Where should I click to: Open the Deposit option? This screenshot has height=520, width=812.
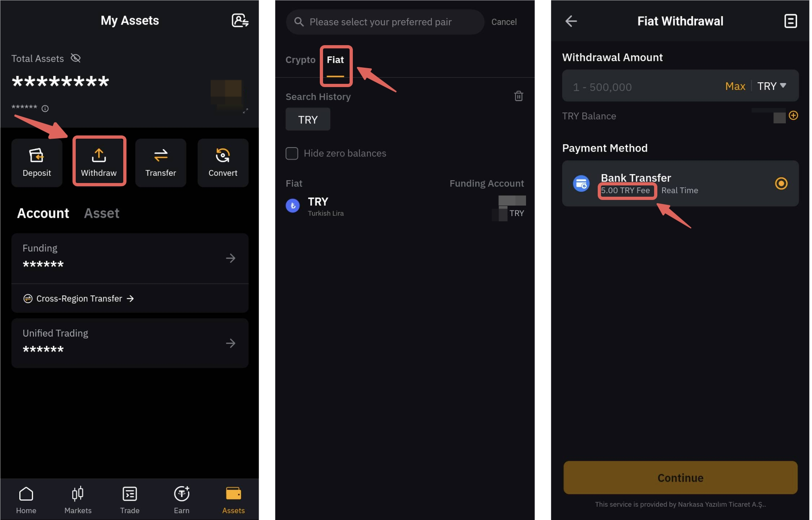(x=37, y=162)
